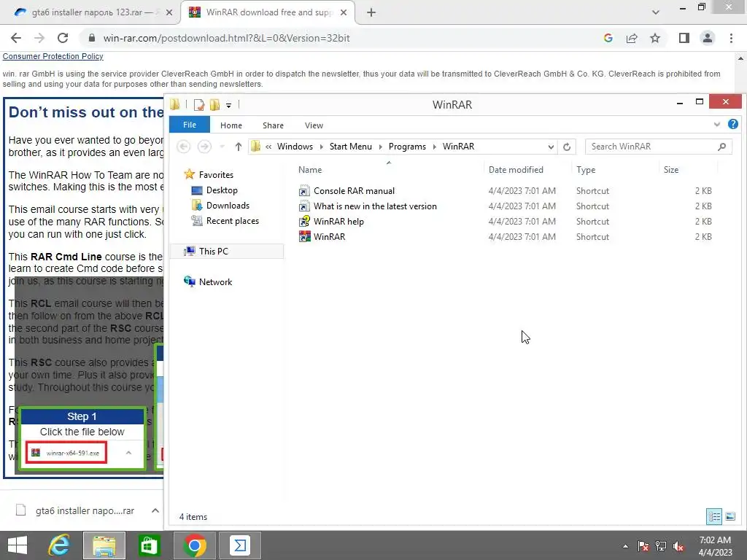This screenshot has height=560, width=747.
Task: Sort files by Size column header
Action: 671,169
